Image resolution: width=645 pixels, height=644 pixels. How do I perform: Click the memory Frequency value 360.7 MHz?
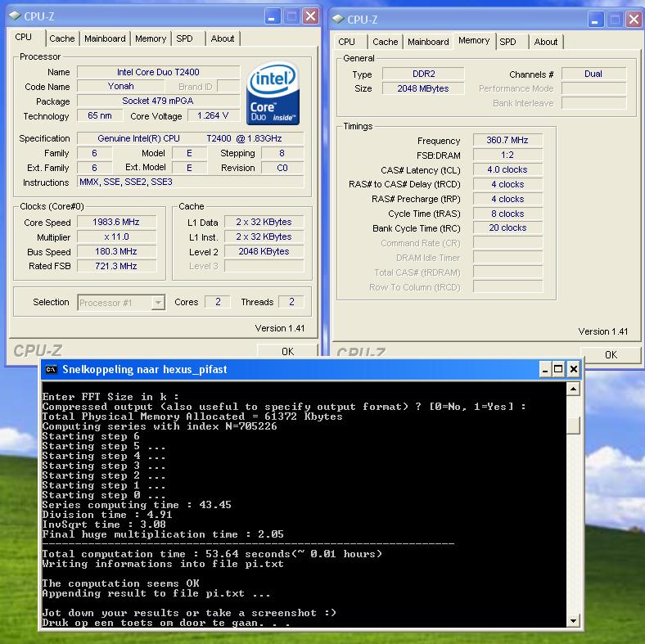507,140
